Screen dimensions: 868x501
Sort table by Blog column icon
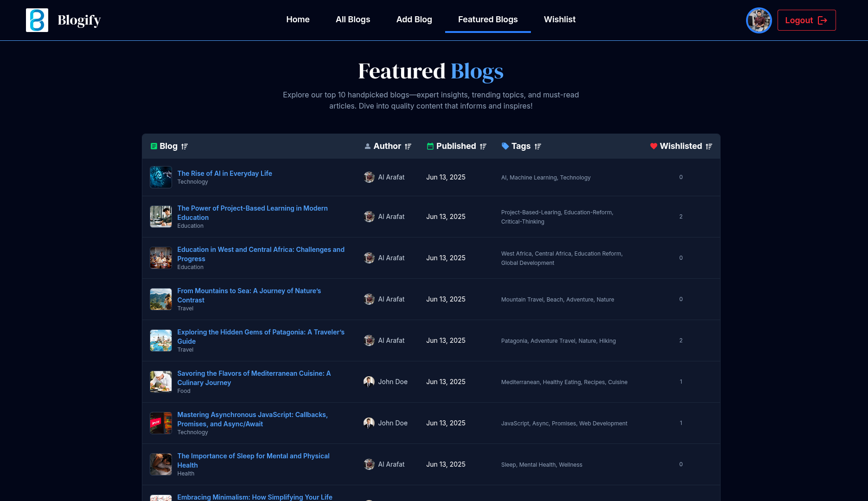(x=185, y=147)
